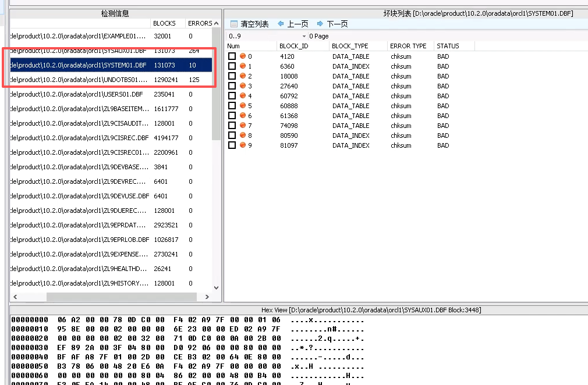
Task: Click the file list vertical scrollbar thumb
Action: click(x=216, y=84)
